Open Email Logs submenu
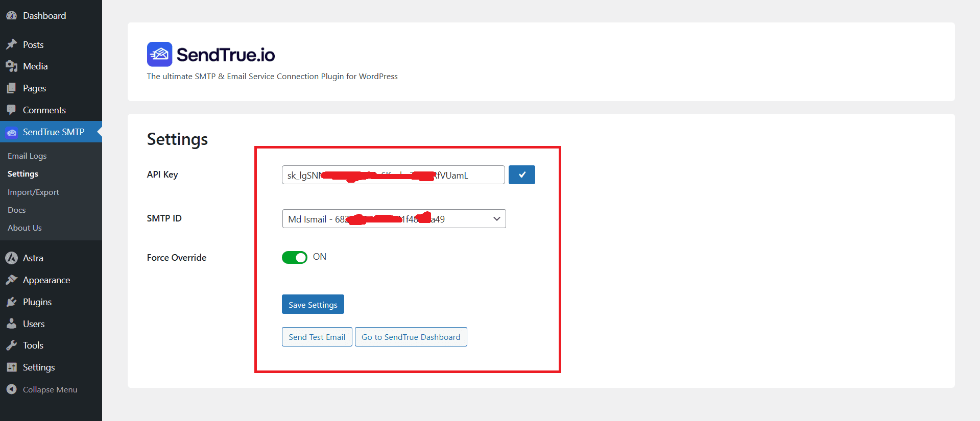980x421 pixels. 27,156
